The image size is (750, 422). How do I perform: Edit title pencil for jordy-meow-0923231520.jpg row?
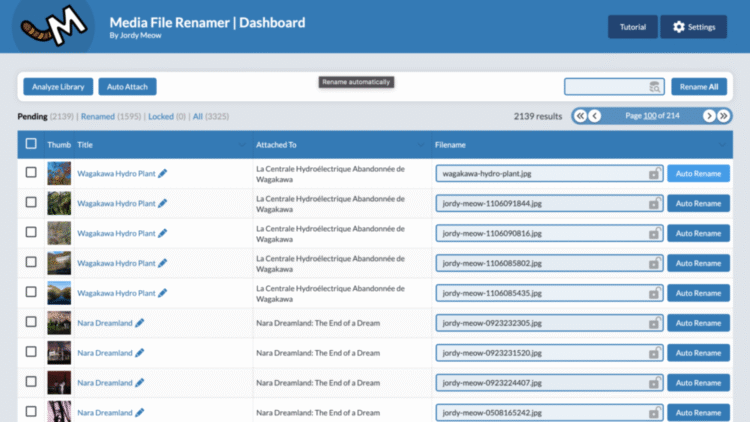(140, 353)
